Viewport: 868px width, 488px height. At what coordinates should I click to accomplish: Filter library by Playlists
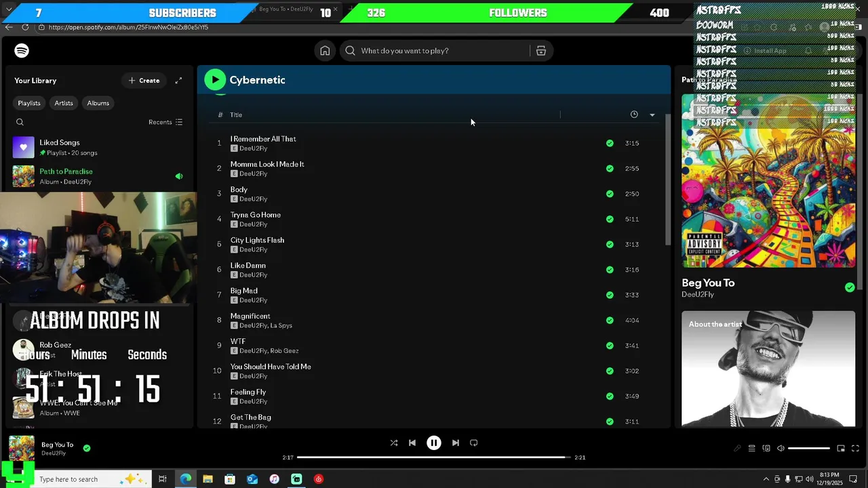29,103
